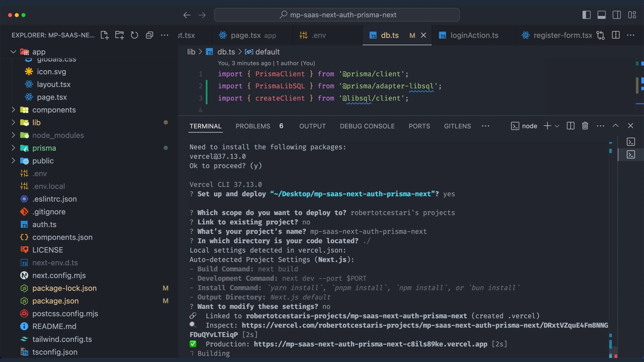Go back with the navigation arrow

point(187,15)
